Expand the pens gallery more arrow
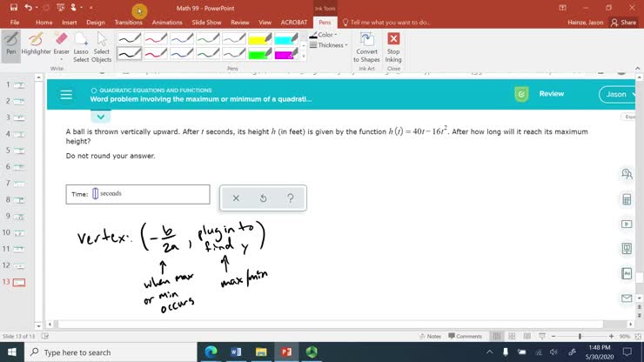The image size is (644, 362). click(x=304, y=56)
